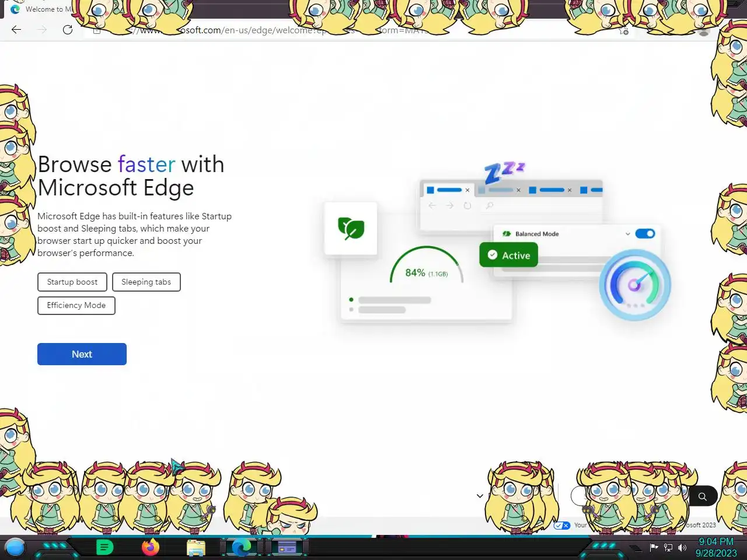Select the Efficiency Mode option

click(76, 305)
